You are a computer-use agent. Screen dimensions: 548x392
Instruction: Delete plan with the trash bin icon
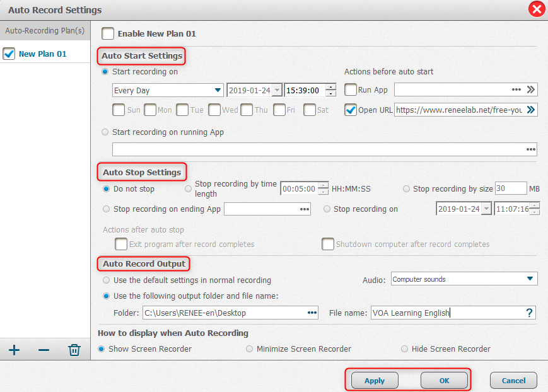[74, 350]
